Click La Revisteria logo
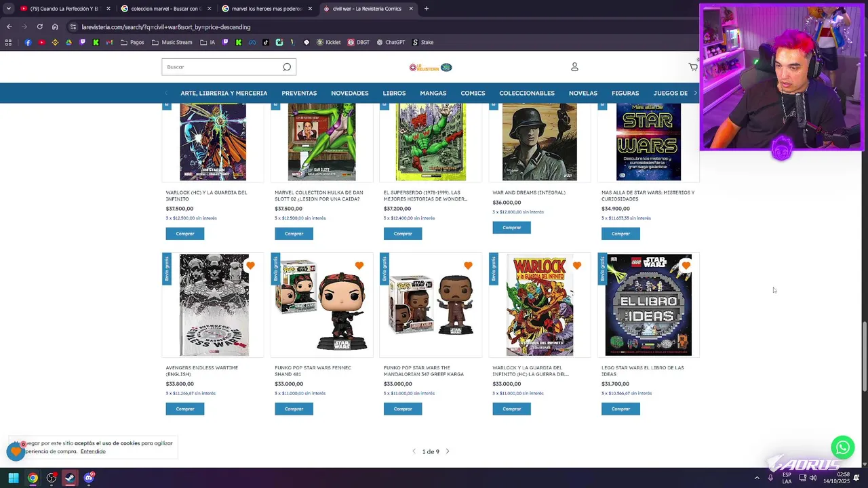The width and height of the screenshot is (868, 488). click(x=431, y=67)
